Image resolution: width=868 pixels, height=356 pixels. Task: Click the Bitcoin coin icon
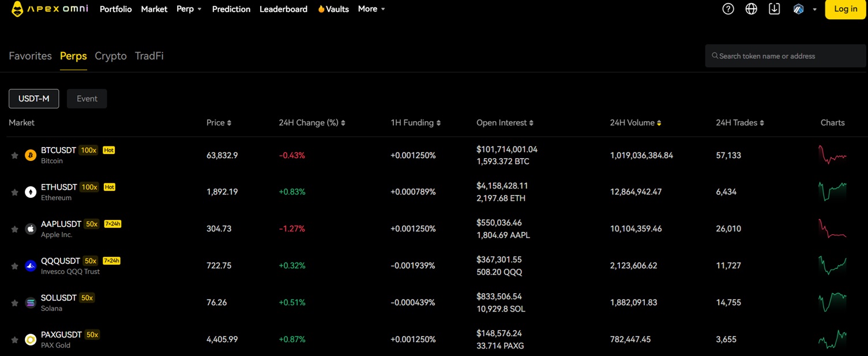click(x=31, y=155)
